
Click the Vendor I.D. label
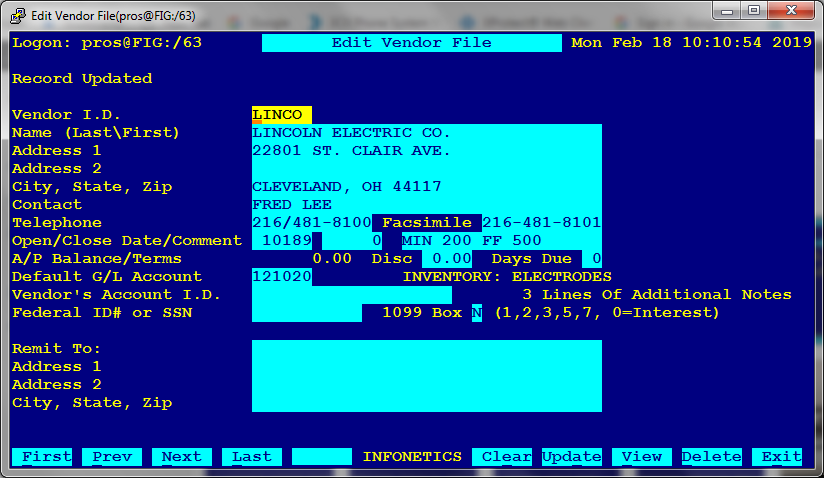click(66, 115)
